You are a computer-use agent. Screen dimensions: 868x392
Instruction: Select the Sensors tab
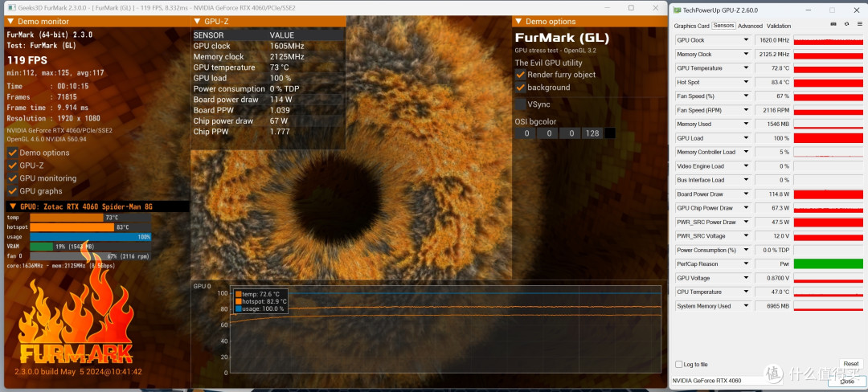(x=723, y=26)
